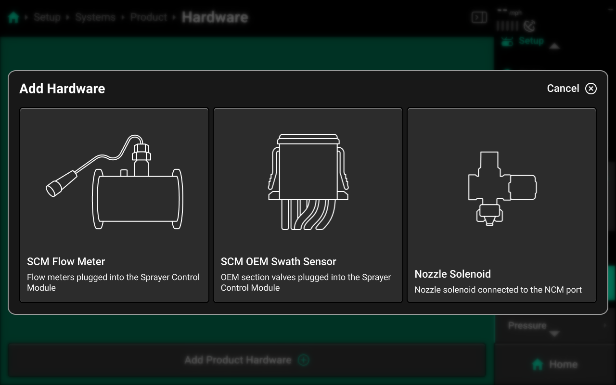Viewport: 616px width, 385px height.
Task: Click the satellite signal icon
Action: point(530,26)
